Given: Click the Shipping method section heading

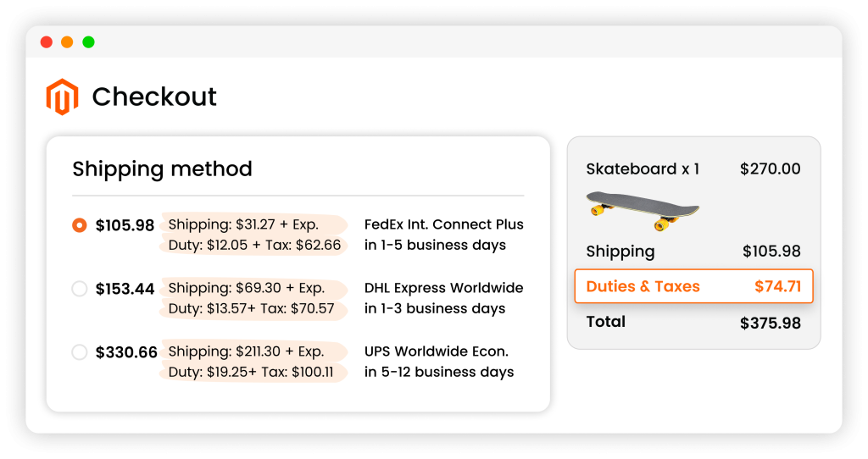Looking at the screenshot, I should coord(162,169).
